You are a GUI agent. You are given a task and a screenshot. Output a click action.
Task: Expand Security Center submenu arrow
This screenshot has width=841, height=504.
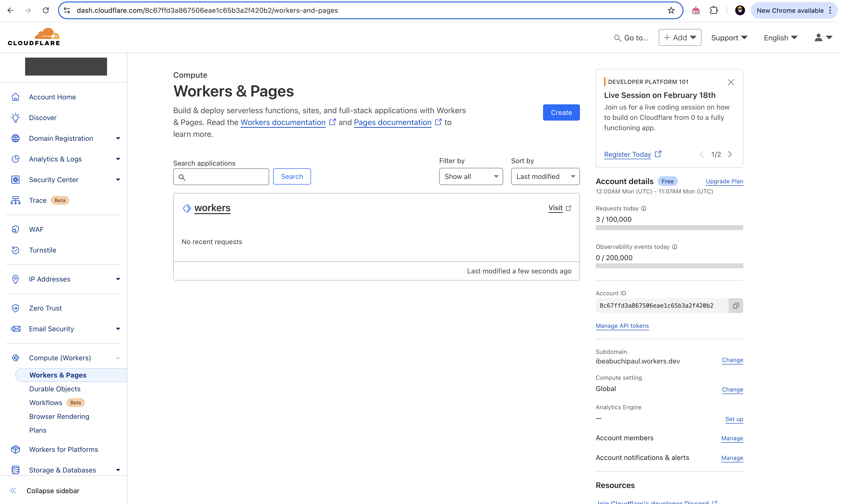pos(118,180)
